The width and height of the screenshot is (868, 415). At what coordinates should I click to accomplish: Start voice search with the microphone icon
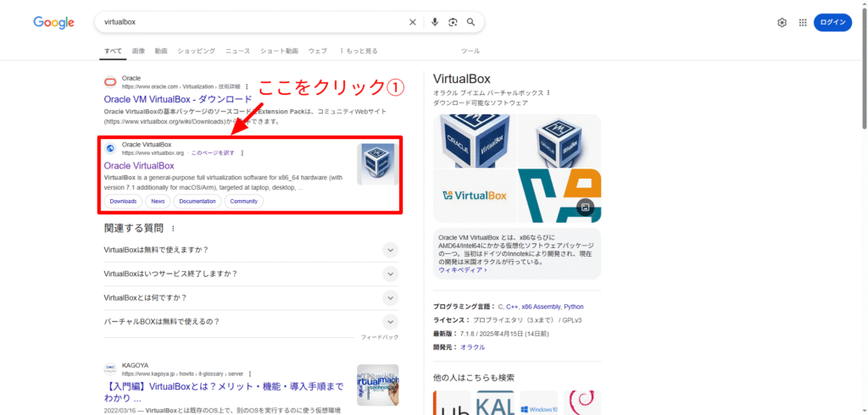pos(435,22)
